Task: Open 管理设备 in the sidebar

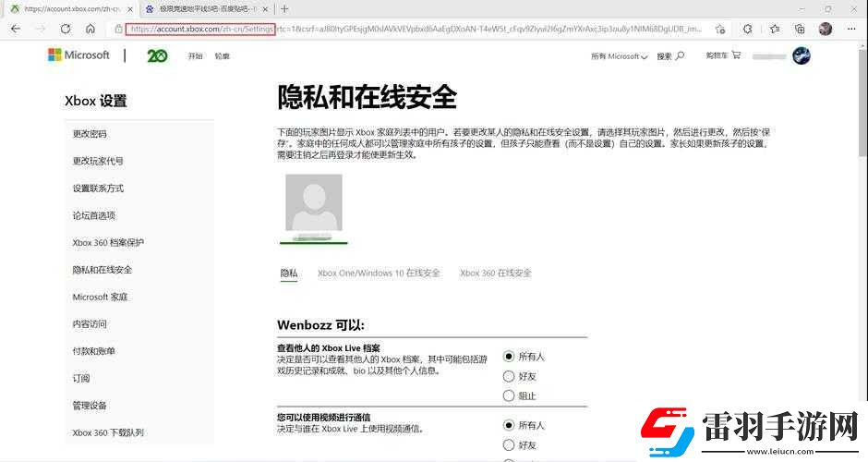Action: coord(90,406)
